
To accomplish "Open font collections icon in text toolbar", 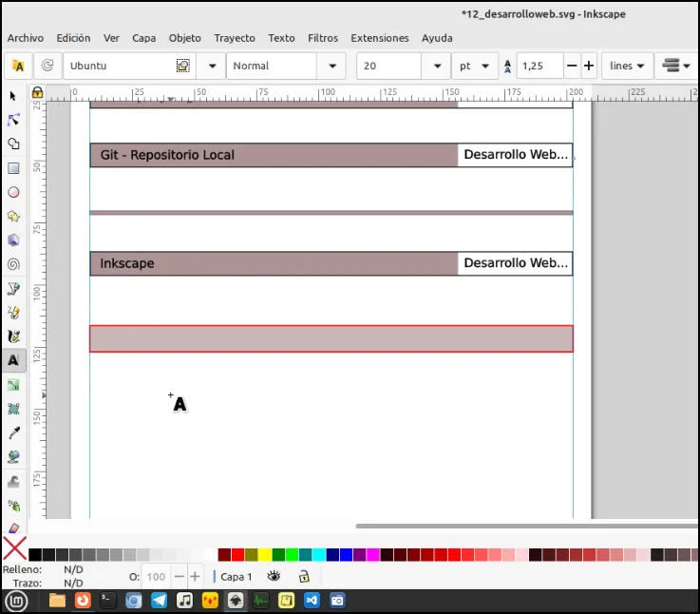I will [x=18, y=66].
